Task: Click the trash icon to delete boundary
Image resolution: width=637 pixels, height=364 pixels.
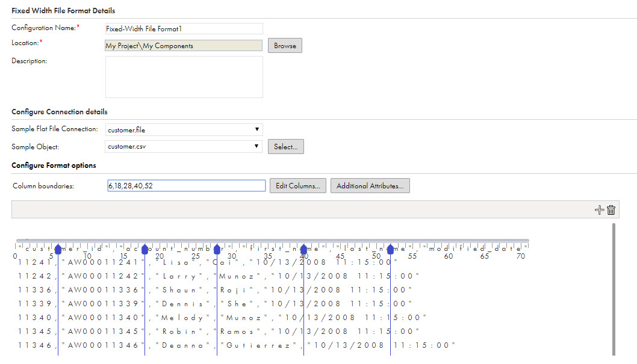Action: (x=611, y=210)
